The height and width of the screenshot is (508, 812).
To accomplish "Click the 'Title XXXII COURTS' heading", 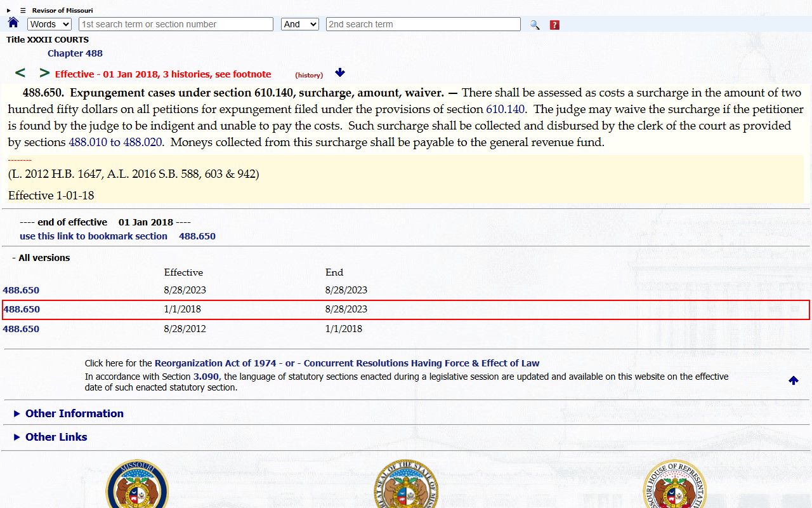I will click(48, 39).
